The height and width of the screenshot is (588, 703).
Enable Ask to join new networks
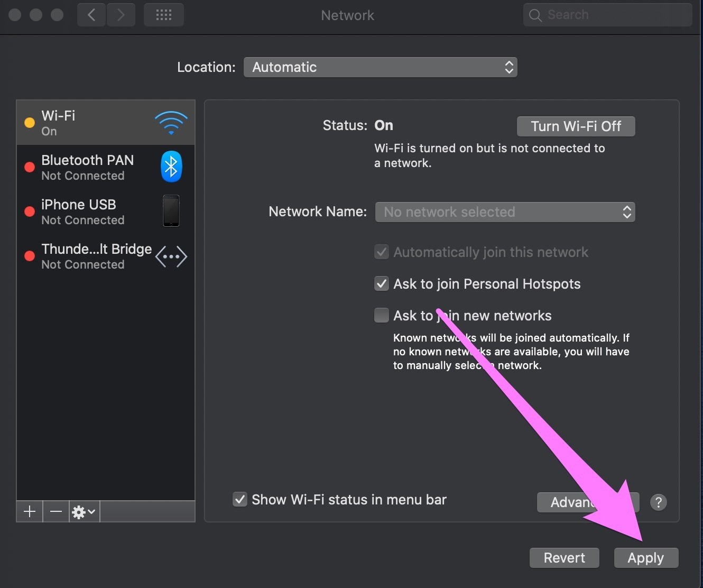tap(382, 315)
